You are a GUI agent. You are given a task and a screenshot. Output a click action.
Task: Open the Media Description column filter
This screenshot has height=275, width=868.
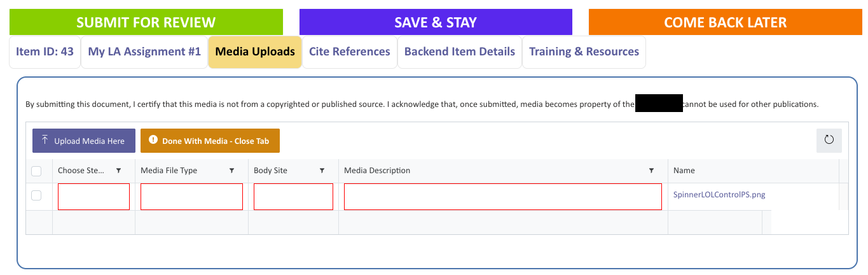(x=651, y=171)
